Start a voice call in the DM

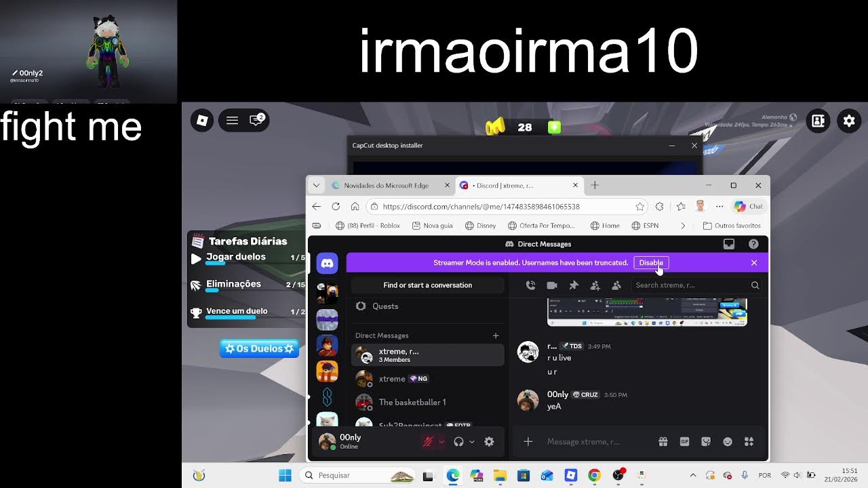(530, 285)
